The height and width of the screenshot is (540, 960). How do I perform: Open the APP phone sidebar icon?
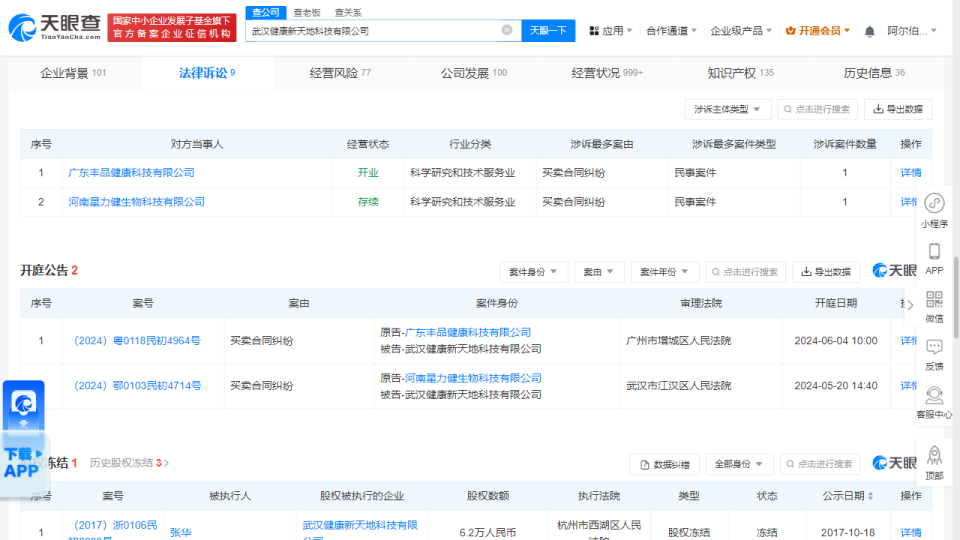pos(934,258)
